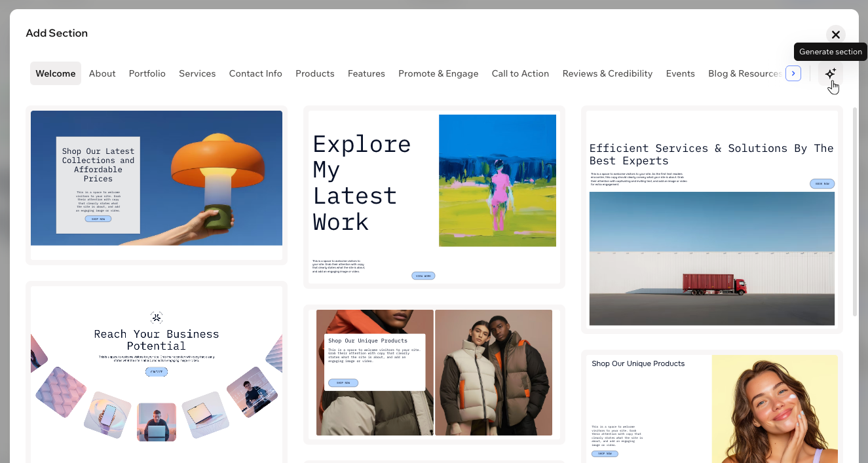The width and height of the screenshot is (868, 463).
Task: Open the Portfolio category
Action: (x=147, y=73)
